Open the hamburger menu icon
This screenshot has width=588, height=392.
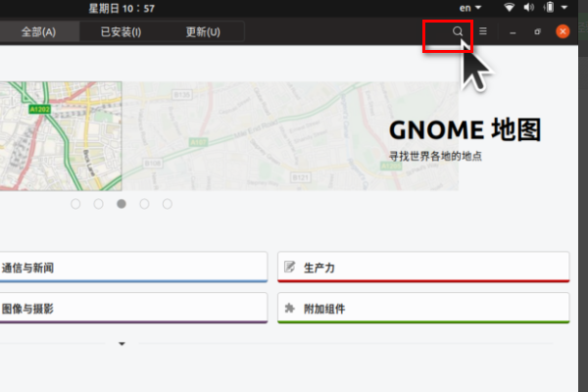click(483, 31)
